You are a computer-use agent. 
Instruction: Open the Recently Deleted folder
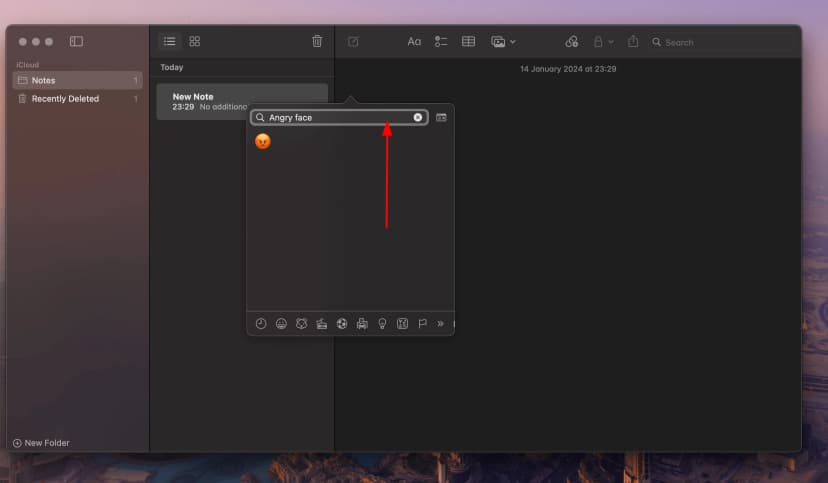78,99
